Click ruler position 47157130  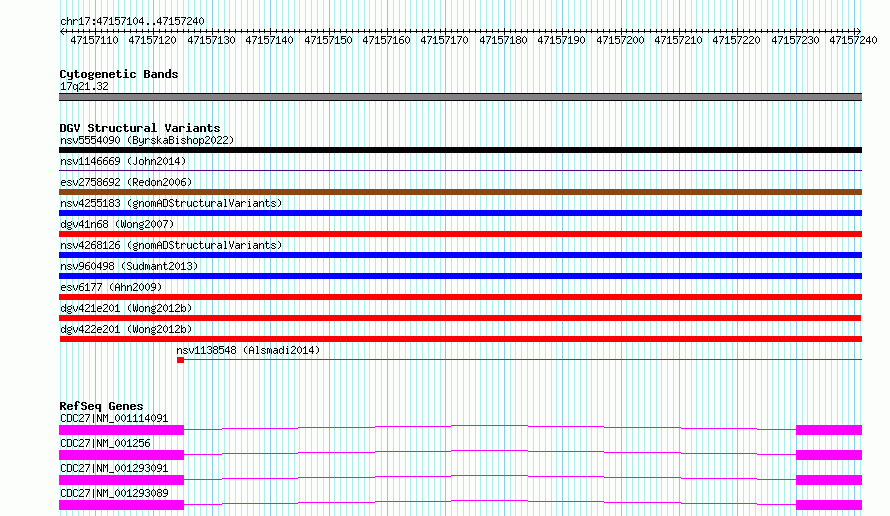(211, 40)
